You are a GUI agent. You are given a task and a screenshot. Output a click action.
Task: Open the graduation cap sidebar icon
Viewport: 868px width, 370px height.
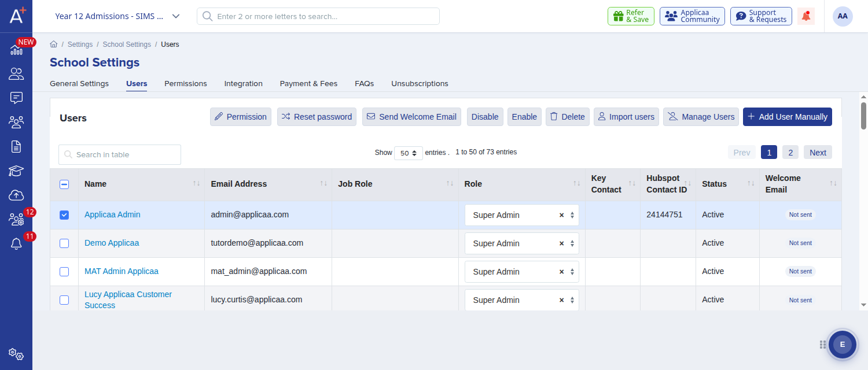16,171
